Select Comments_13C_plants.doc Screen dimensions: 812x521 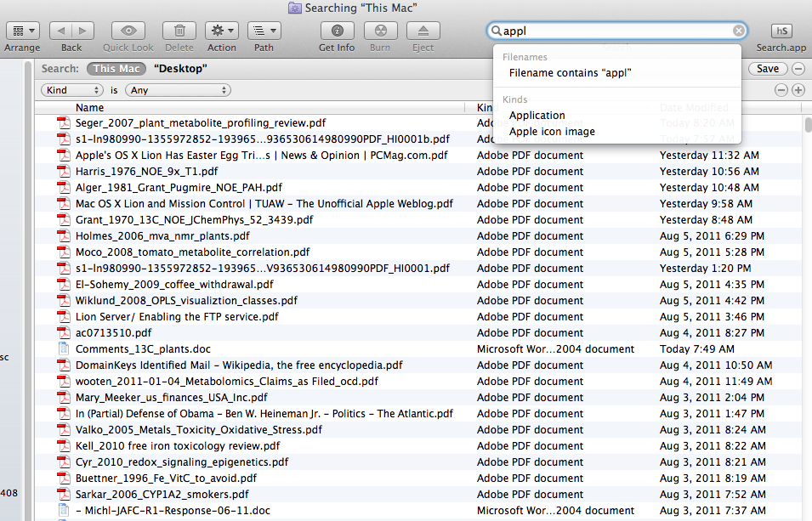143,349
